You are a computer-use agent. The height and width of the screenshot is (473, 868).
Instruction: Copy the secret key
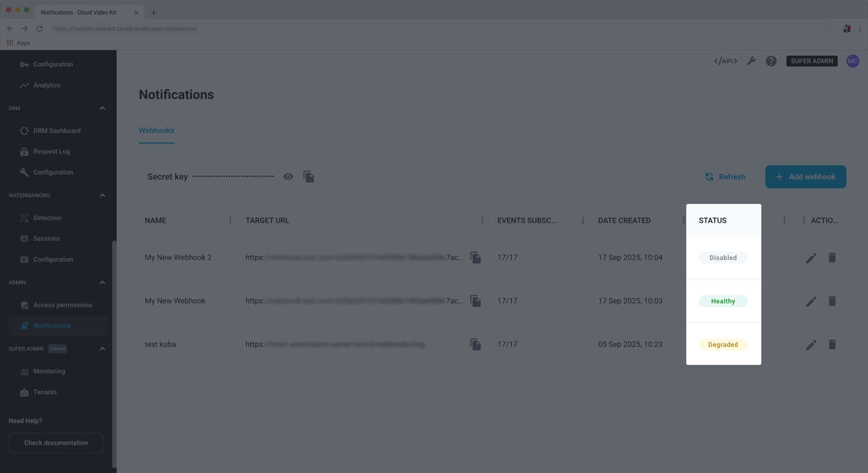[x=309, y=176]
